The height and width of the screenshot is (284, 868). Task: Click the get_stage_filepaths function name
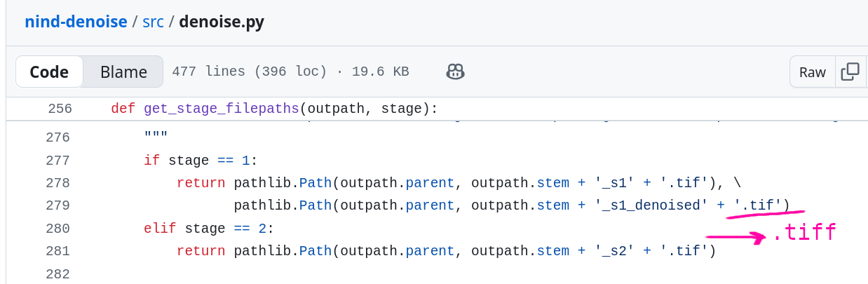(222, 109)
